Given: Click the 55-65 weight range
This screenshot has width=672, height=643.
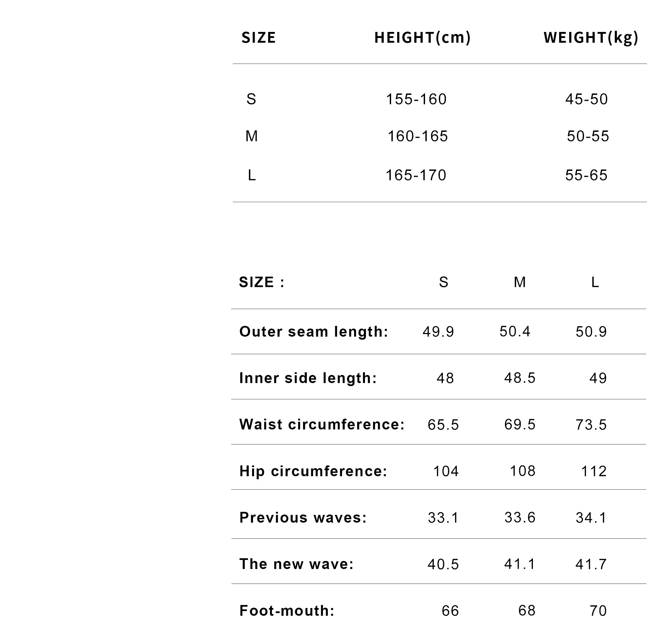Looking at the screenshot, I should point(586,176).
